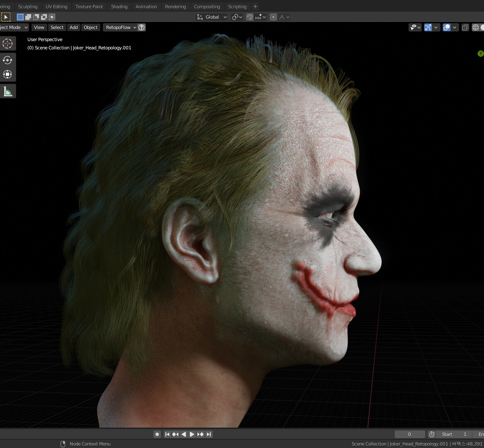The width and height of the screenshot is (484, 448).
Task: Toggle auto keying record button
Action: tap(157, 434)
